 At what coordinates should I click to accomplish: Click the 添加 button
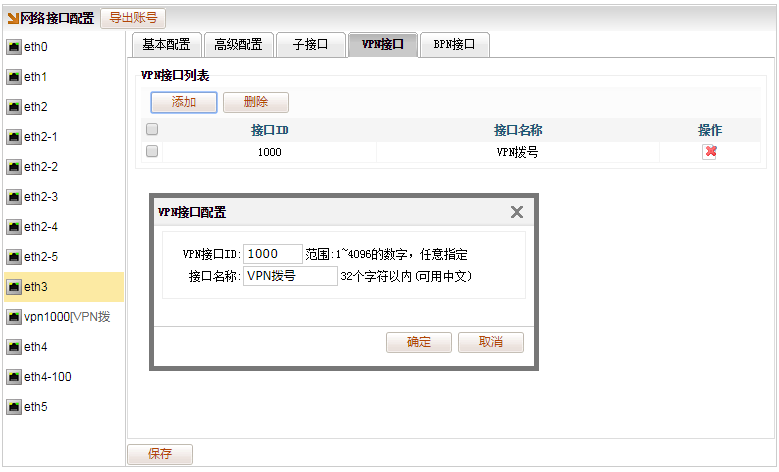pos(184,102)
